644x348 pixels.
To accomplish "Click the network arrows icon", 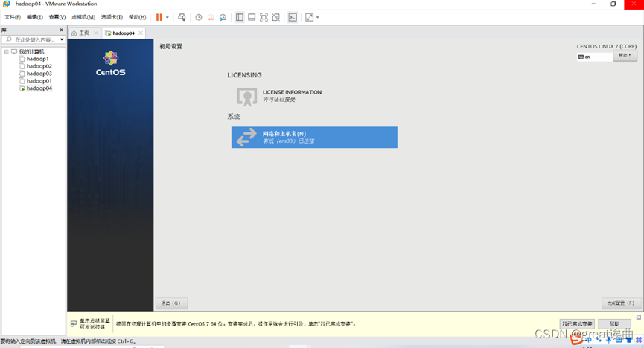I will point(246,138).
